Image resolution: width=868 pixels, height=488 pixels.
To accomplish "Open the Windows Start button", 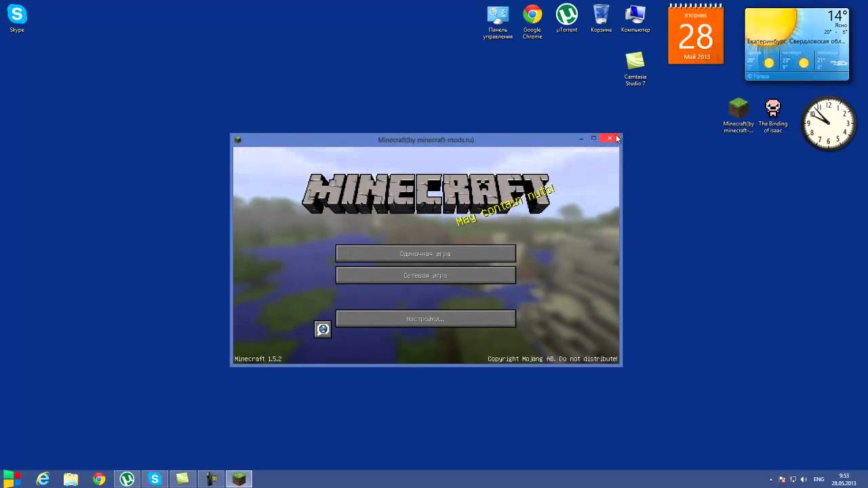I will [12, 479].
